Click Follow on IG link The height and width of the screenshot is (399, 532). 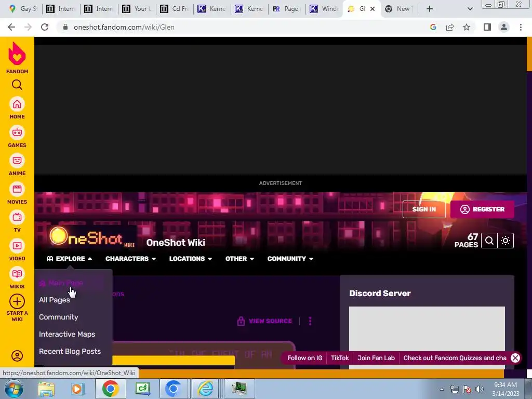(x=304, y=358)
